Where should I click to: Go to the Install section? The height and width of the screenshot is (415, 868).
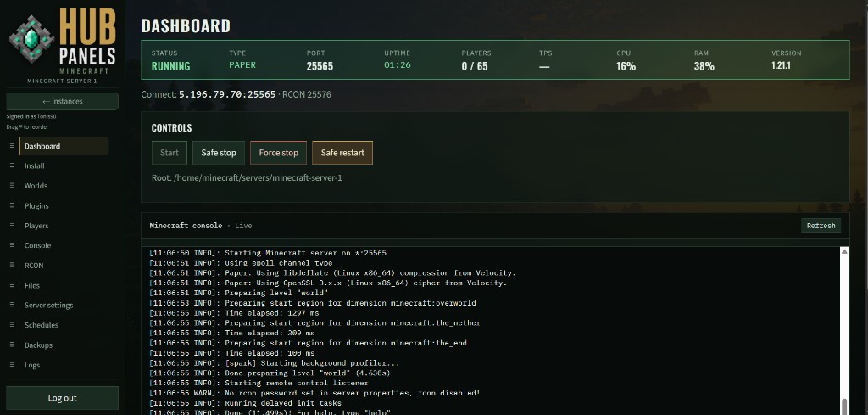point(64,165)
